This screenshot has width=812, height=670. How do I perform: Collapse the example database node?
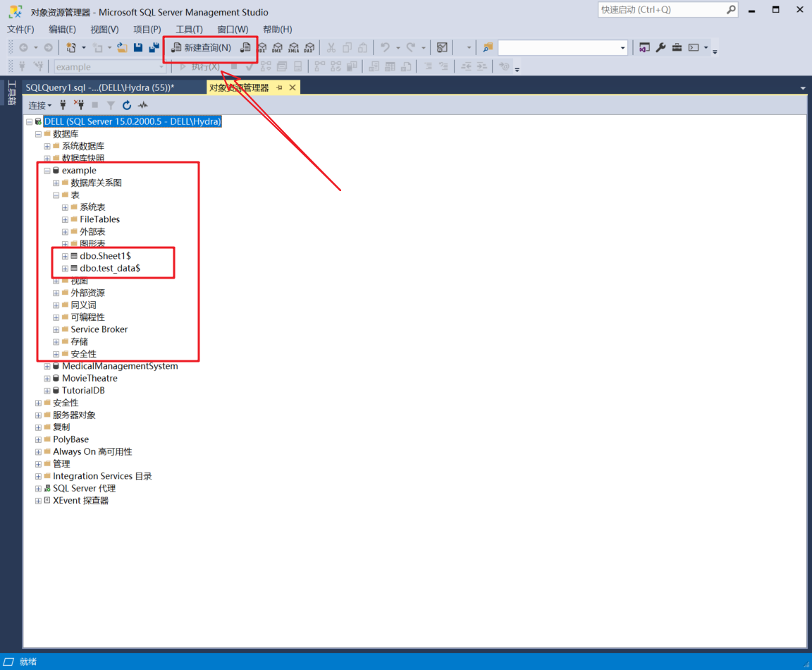point(47,171)
